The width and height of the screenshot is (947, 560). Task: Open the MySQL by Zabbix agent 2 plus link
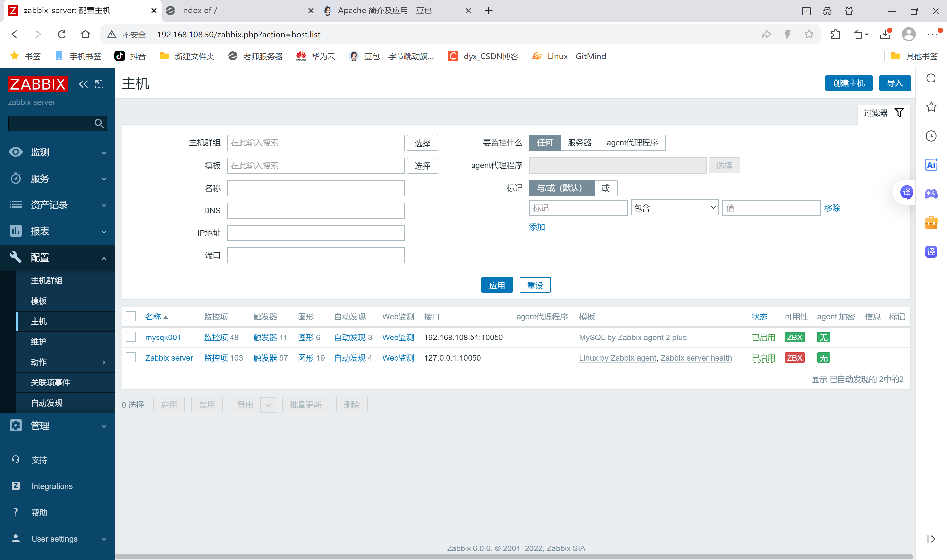632,338
